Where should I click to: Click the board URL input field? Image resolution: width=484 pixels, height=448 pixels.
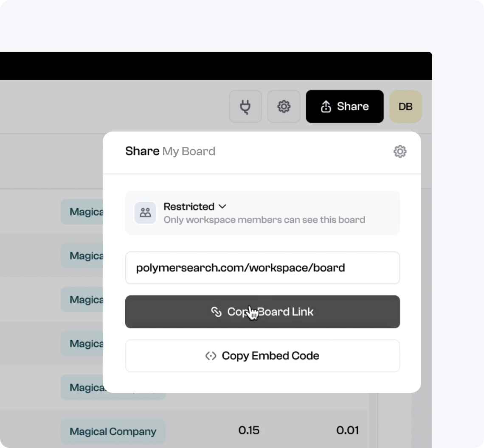(x=262, y=268)
